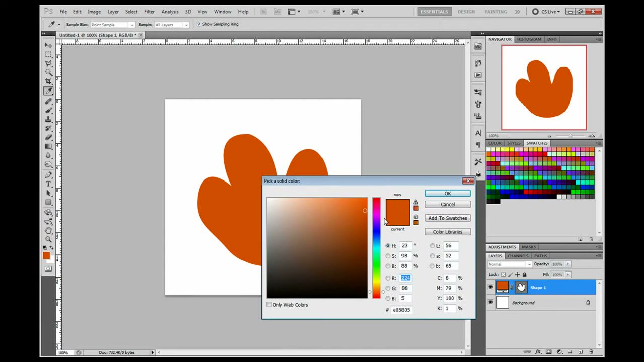Select the Eyedropper tool in toolbox
This screenshot has width=644, height=362.
click(48, 91)
